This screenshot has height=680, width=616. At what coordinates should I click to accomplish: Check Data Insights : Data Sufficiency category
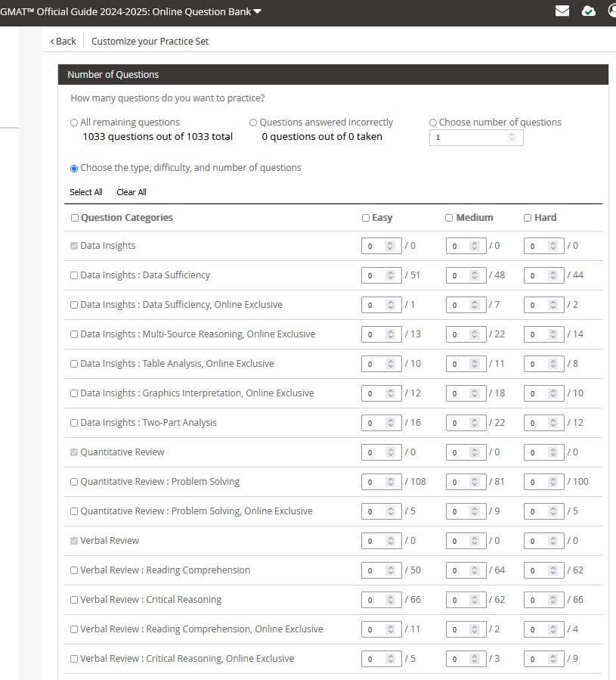coord(74,275)
